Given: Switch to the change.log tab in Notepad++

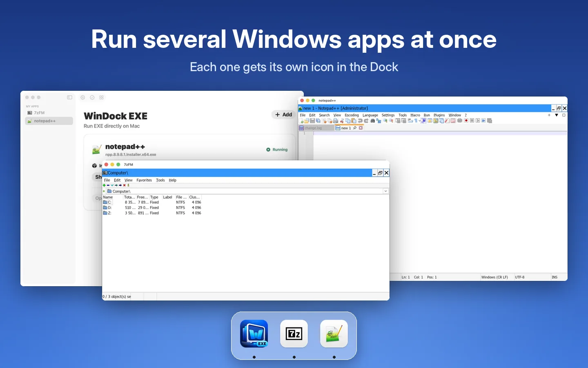Looking at the screenshot, I should tap(316, 128).
